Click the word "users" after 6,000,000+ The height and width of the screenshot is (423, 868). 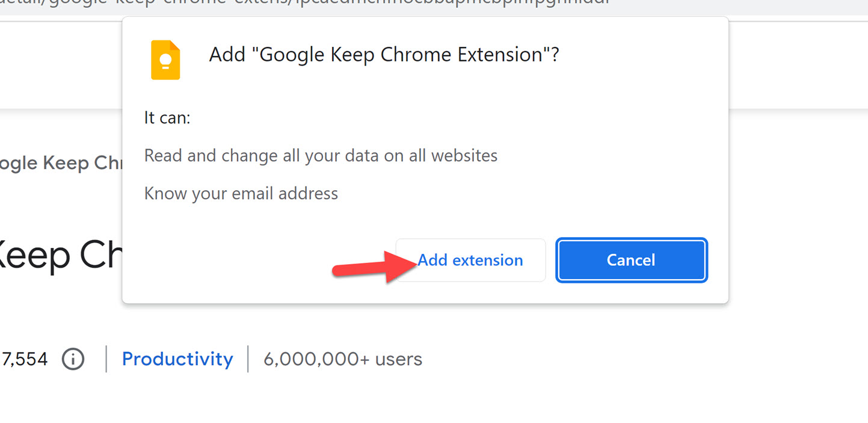(x=399, y=359)
